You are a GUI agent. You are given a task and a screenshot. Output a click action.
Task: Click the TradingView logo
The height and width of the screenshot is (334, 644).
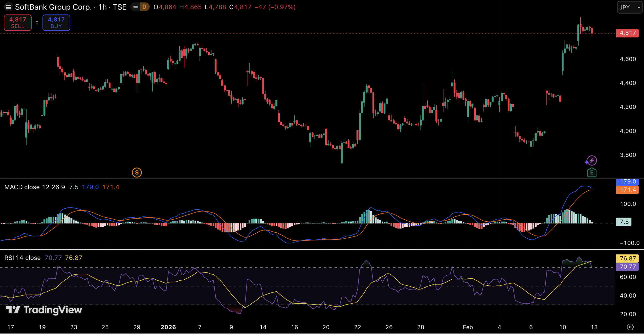point(44,310)
